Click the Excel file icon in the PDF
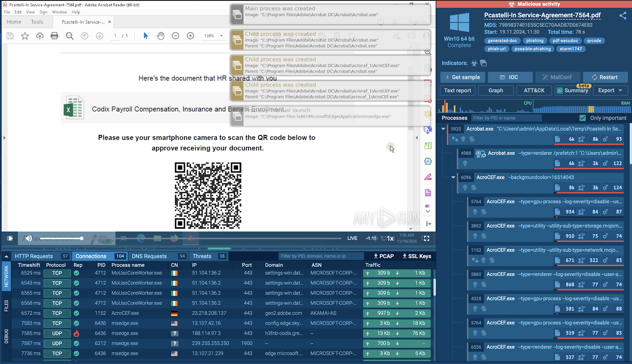The image size is (632, 364). (x=74, y=108)
